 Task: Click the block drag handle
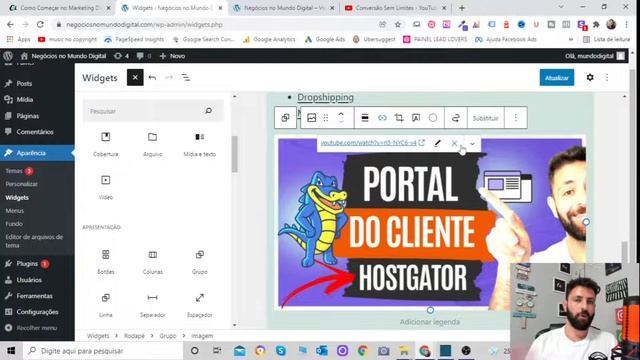point(326,118)
